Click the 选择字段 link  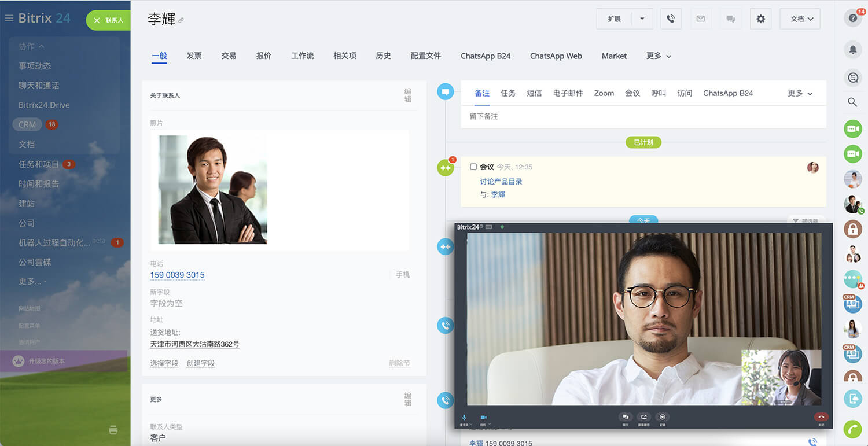click(164, 363)
